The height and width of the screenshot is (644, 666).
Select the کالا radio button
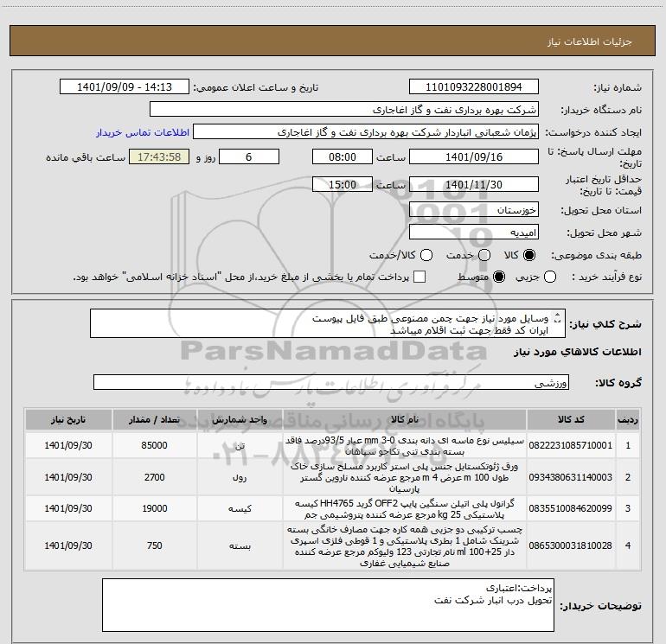(529, 255)
